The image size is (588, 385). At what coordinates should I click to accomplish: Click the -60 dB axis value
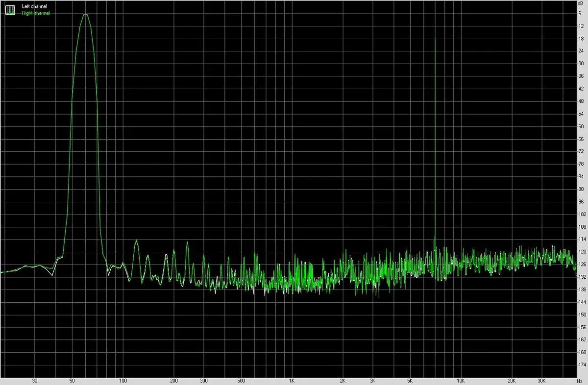point(581,126)
